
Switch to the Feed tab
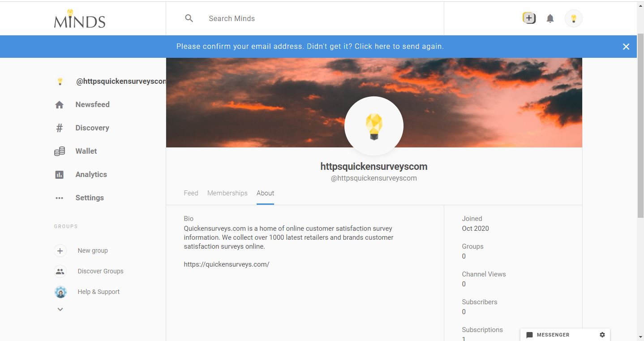[x=191, y=193]
